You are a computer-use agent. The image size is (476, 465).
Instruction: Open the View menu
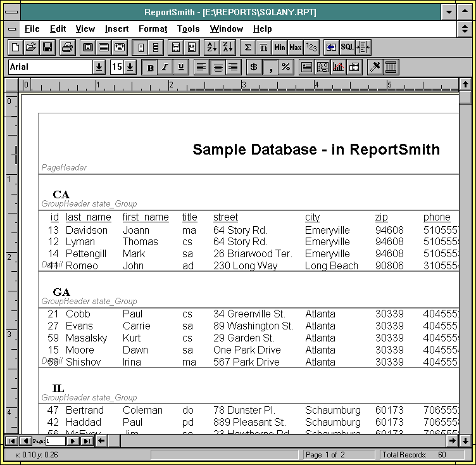[85, 29]
